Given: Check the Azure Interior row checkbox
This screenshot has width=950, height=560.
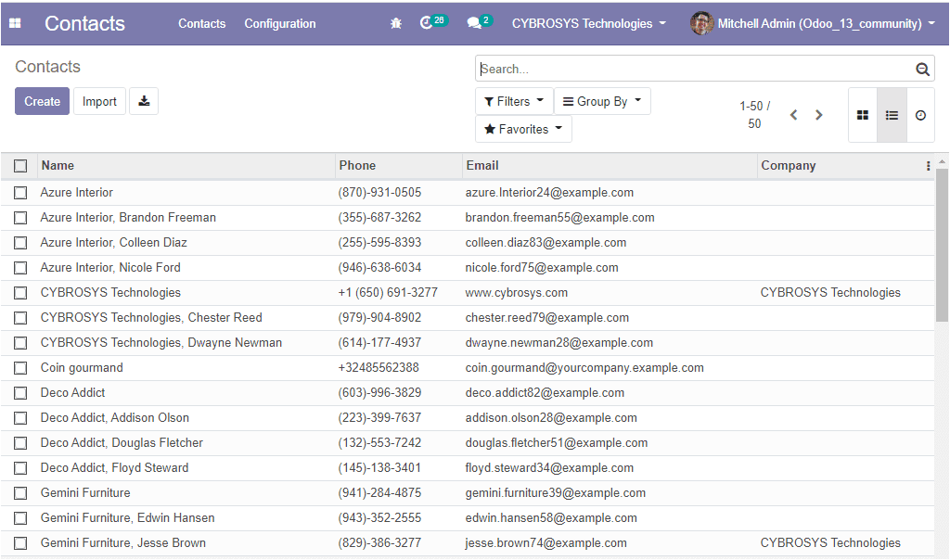Looking at the screenshot, I should 20,193.
